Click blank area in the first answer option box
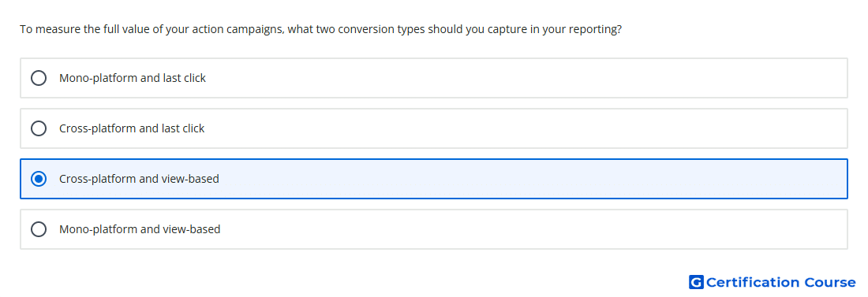868x297 pixels. [x=526, y=78]
